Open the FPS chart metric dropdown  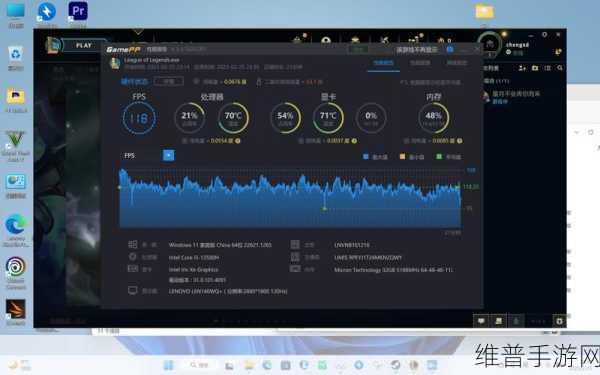coord(168,155)
